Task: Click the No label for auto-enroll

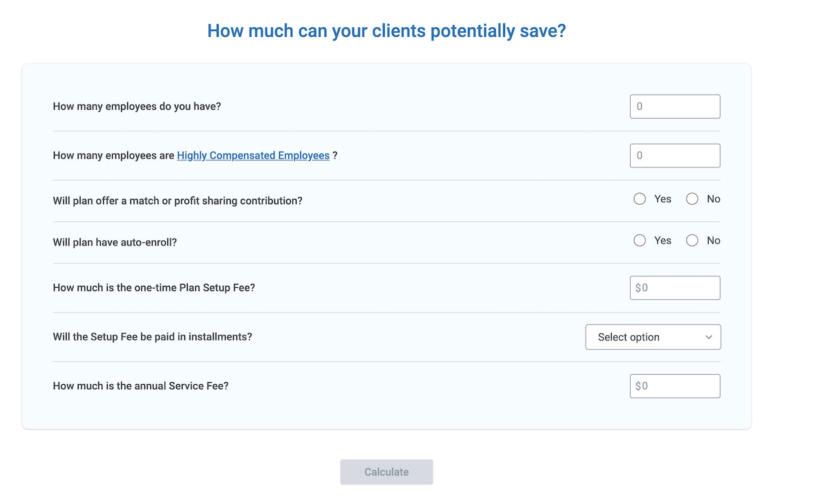Action: [713, 240]
